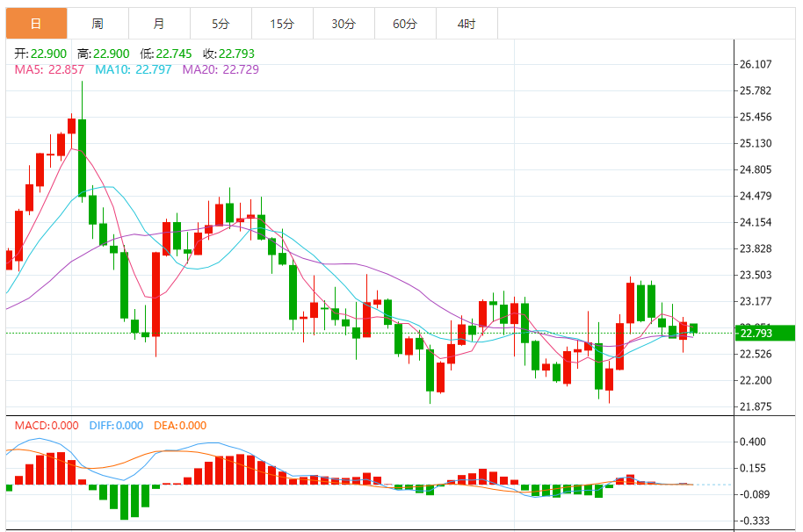This screenshot has height=532, width=803.
Task: Select the 日 daily chart tab
Action: click(x=36, y=24)
